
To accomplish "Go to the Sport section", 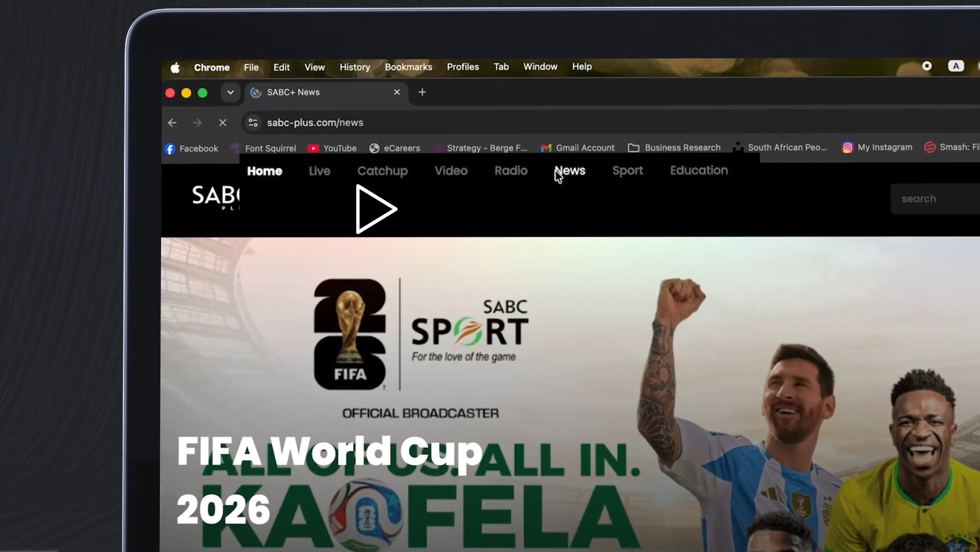I will (x=627, y=171).
